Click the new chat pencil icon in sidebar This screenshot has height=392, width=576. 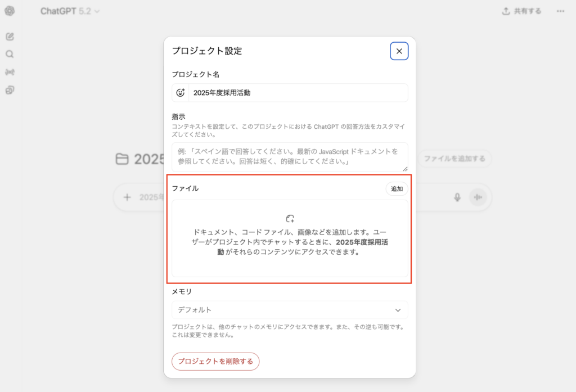click(x=10, y=37)
